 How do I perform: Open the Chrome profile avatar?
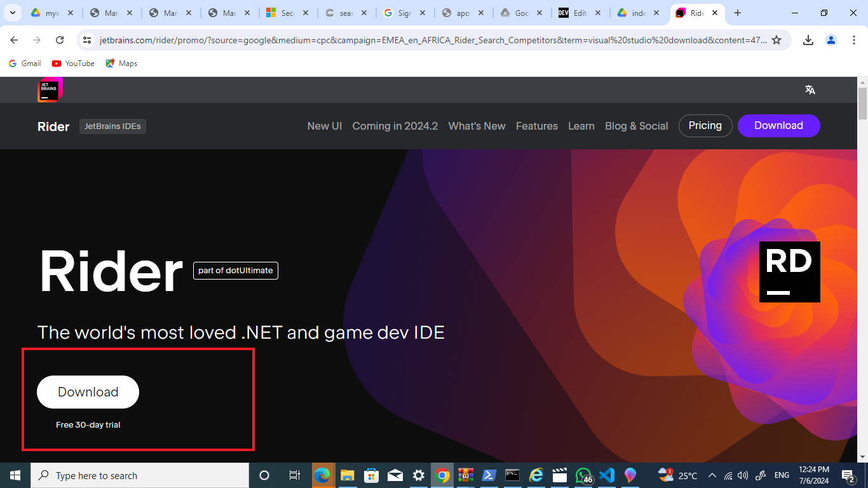coord(831,40)
